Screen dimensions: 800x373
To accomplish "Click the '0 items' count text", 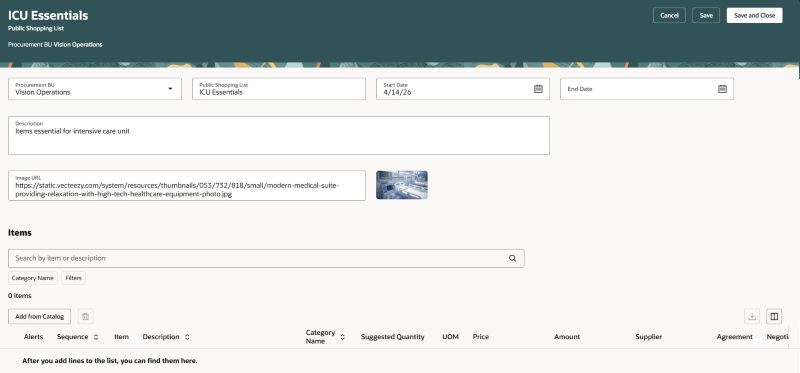I will click(x=19, y=296).
